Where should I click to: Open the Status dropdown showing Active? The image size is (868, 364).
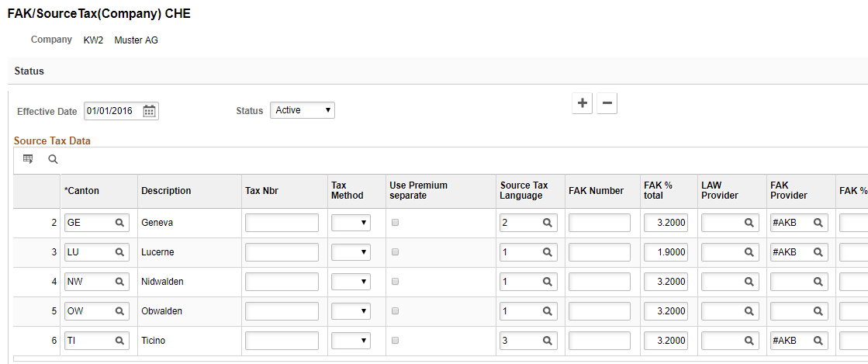point(303,110)
